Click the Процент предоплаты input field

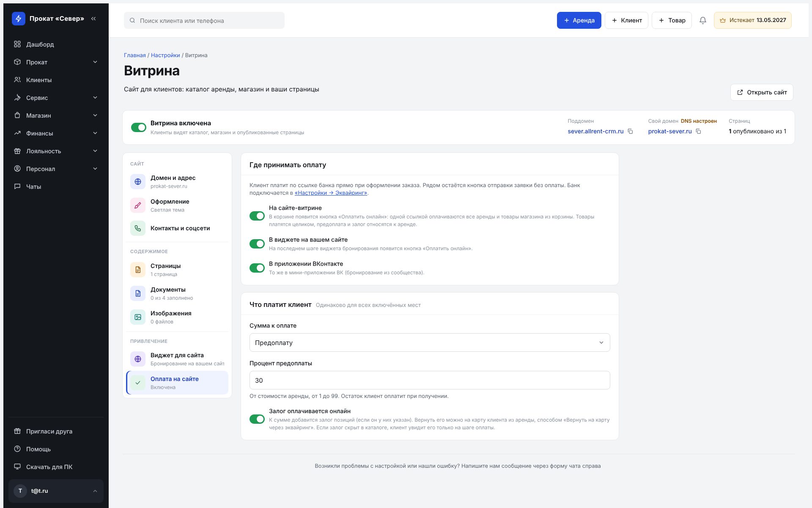430,380
